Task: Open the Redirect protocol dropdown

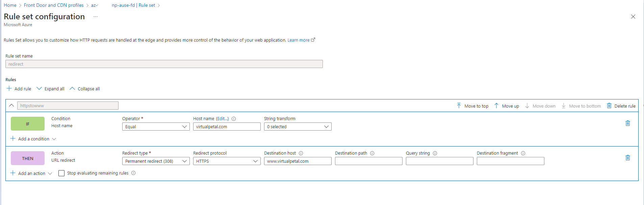Action: (227, 161)
